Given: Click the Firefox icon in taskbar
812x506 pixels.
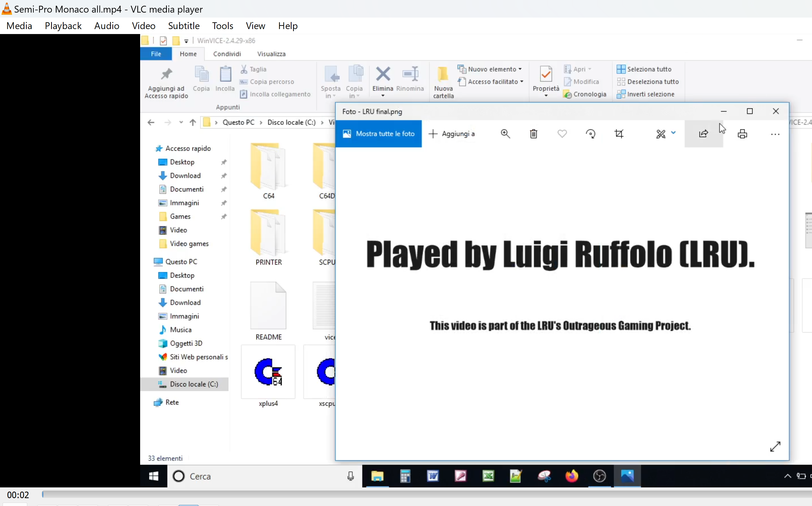Looking at the screenshot, I should point(572,476).
